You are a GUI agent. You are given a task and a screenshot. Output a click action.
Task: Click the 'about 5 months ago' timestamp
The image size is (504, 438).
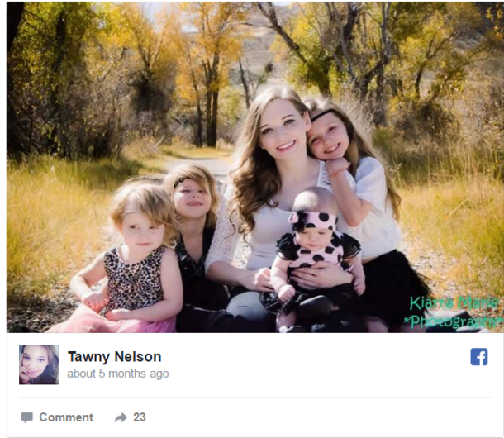point(118,374)
